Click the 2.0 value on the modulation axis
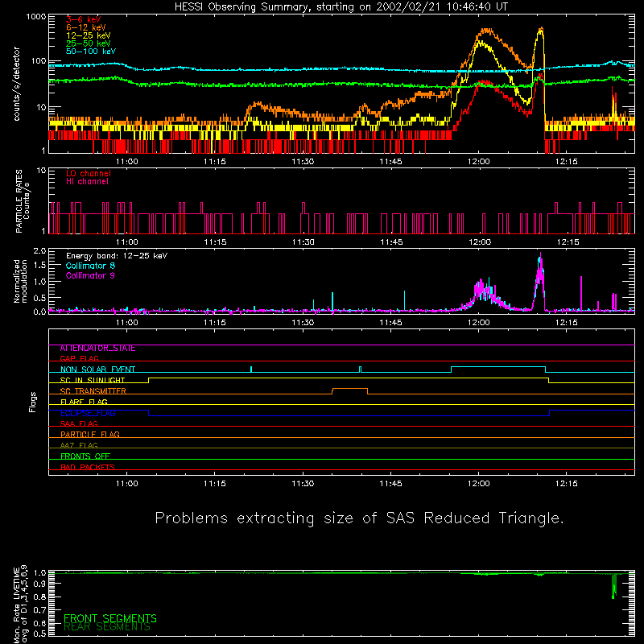This screenshot has height=644, width=644. (x=39, y=251)
